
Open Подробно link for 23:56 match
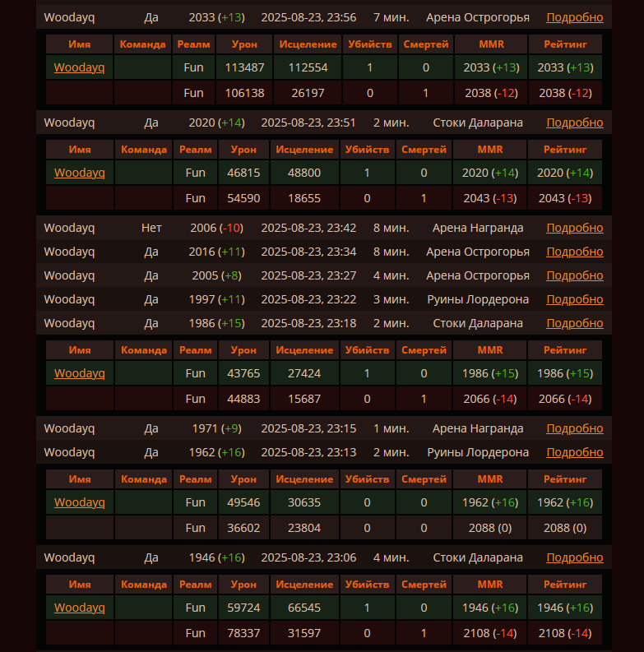pos(575,17)
